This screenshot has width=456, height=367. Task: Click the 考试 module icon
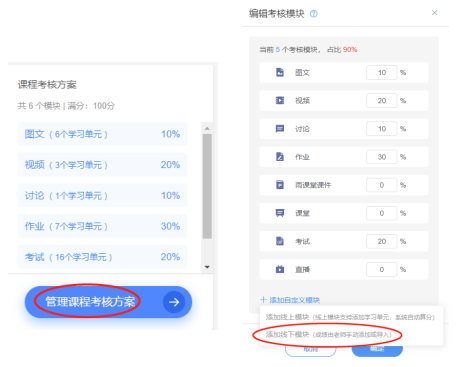tap(280, 241)
